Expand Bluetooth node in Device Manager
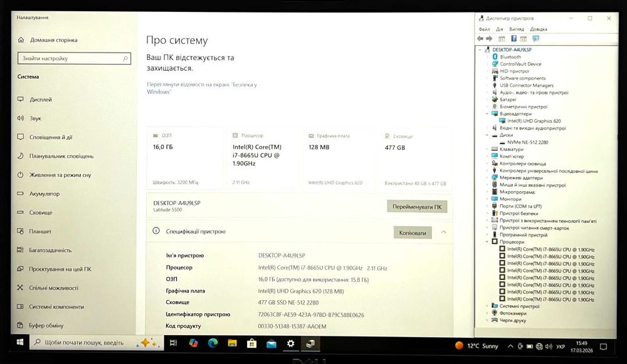 [487, 57]
